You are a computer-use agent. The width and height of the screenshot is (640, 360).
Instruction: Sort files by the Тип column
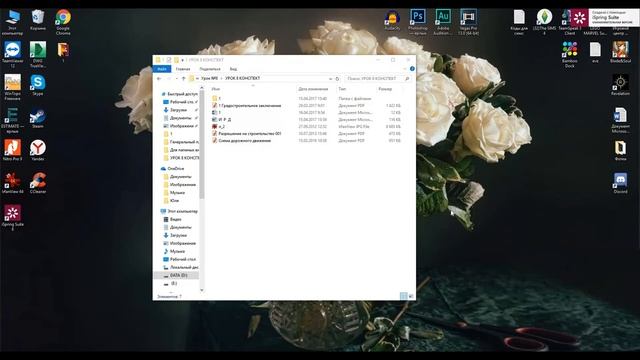pos(342,89)
